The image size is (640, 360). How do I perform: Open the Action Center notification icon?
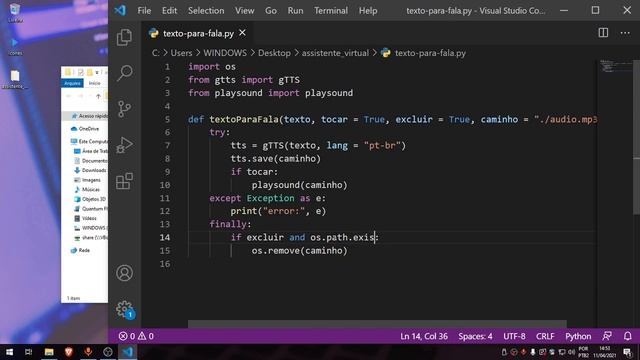(x=627, y=352)
